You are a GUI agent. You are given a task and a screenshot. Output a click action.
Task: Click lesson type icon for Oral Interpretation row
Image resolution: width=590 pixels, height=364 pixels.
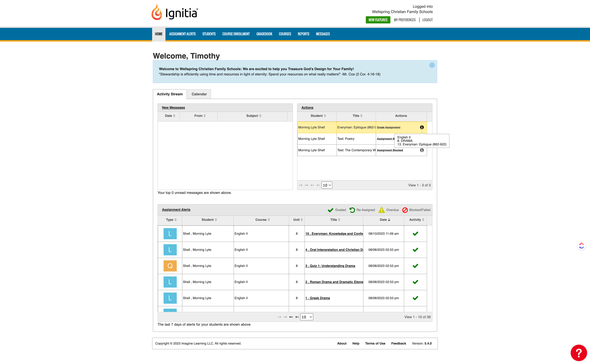coord(170,250)
